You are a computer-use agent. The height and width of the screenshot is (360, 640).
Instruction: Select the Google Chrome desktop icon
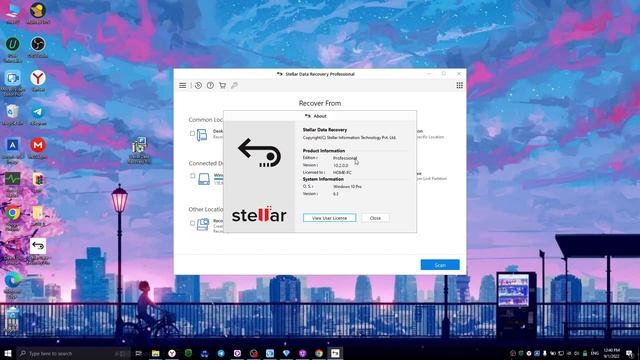tap(13, 218)
